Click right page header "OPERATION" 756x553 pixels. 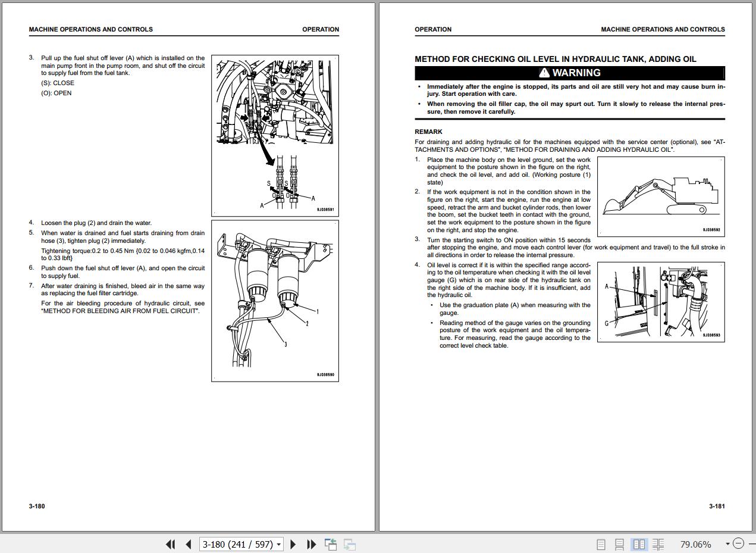[x=433, y=29]
